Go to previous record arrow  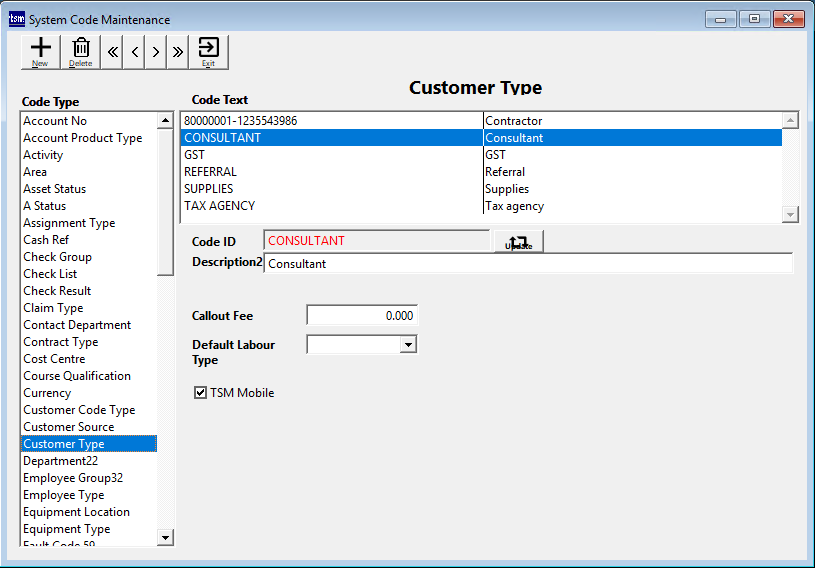click(135, 52)
